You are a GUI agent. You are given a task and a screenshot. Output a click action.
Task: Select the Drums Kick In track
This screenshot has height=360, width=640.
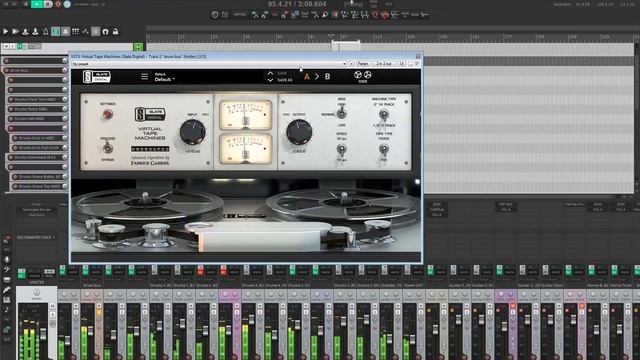[x=40, y=138]
